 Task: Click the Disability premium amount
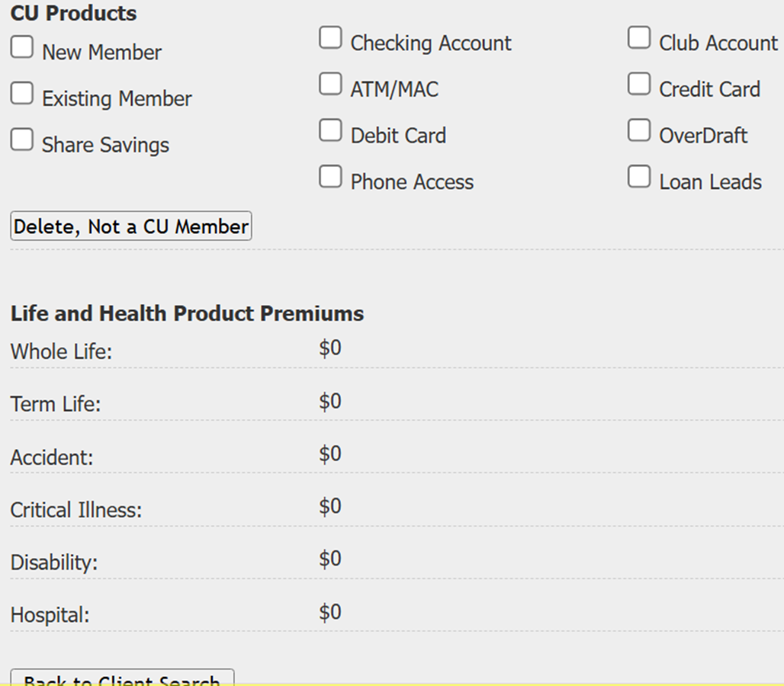pyautogui.click(x=330, y=559)
